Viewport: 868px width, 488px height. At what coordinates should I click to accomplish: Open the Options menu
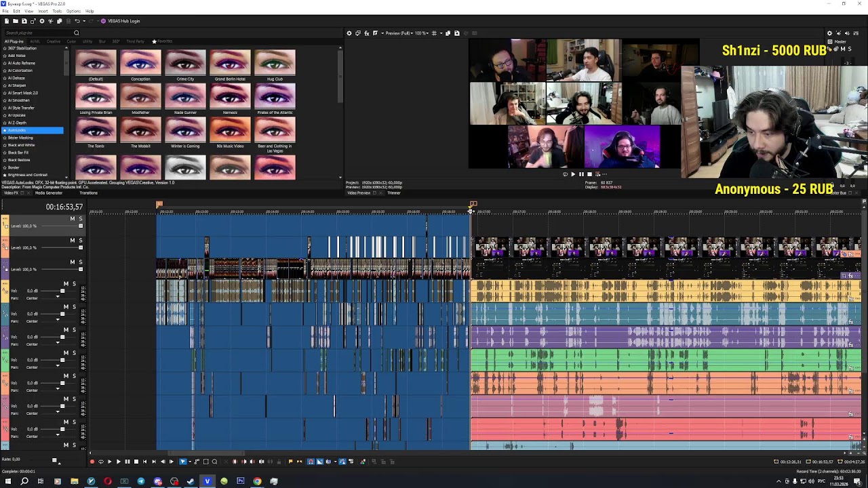click(x=73, y=11)
